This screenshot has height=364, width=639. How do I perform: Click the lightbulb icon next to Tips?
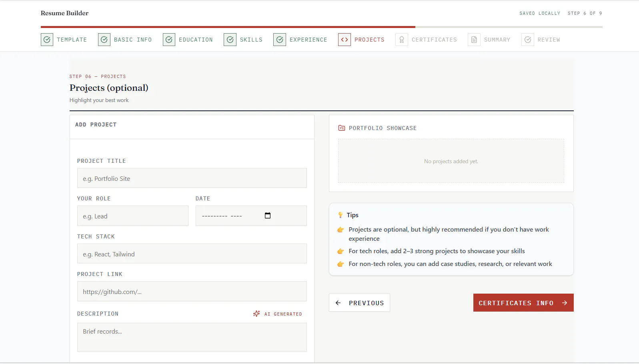coord(341,215)
